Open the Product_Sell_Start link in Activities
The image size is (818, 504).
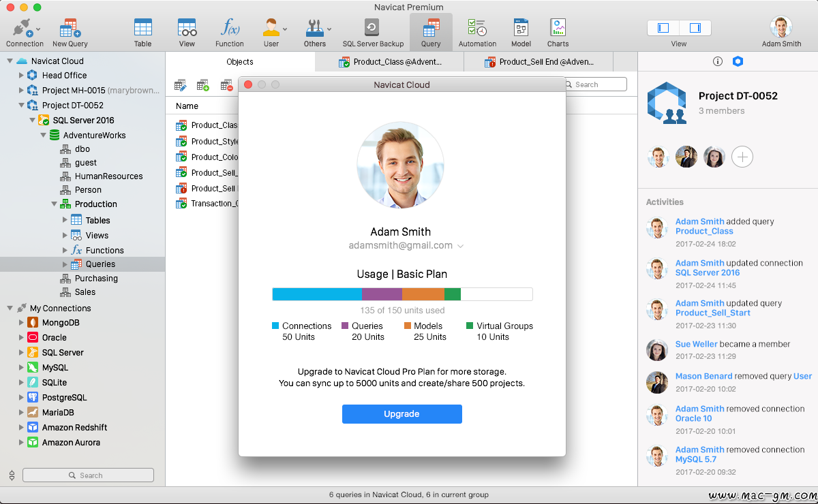(713, 313)
